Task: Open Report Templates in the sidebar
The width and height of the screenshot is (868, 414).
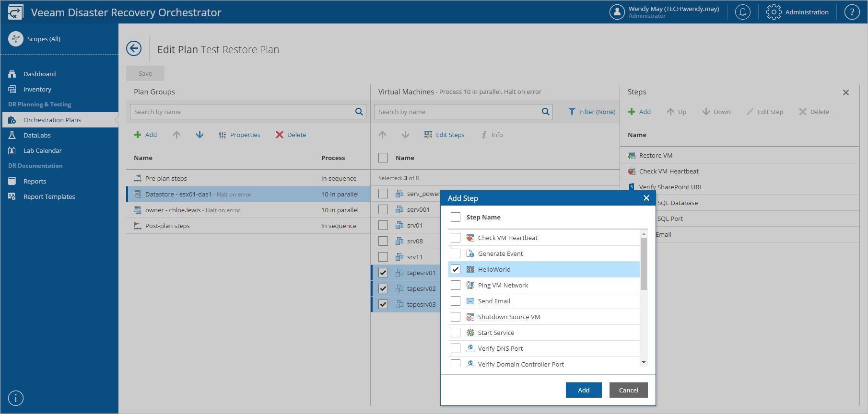Action: [49, 196]
